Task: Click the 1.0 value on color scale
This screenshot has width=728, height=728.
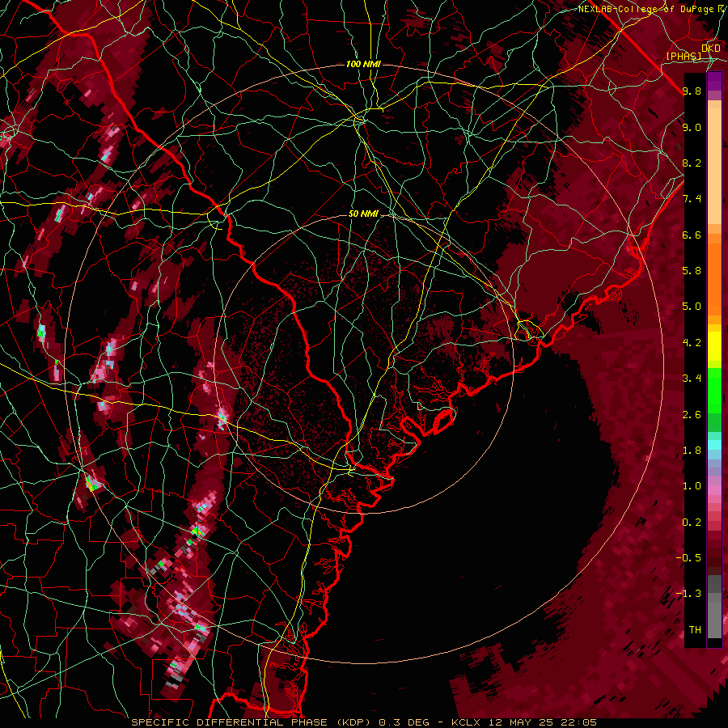Action: point(692,486)
